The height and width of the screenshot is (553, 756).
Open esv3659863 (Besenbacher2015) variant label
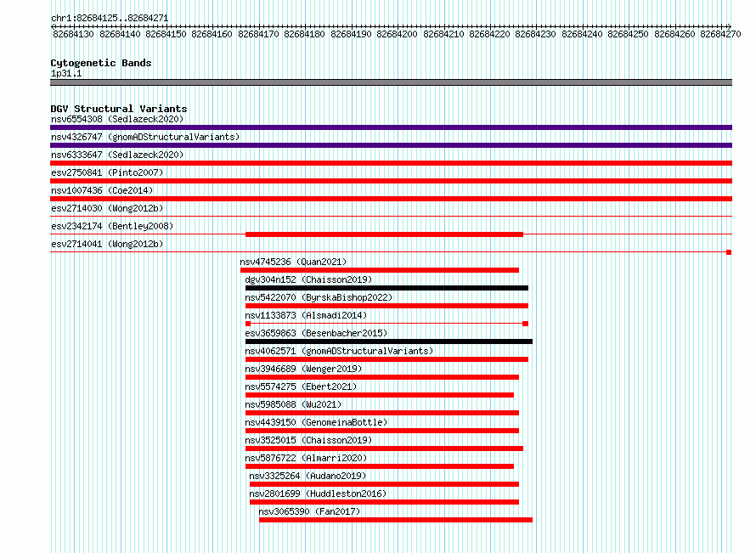tap(316, 333)
